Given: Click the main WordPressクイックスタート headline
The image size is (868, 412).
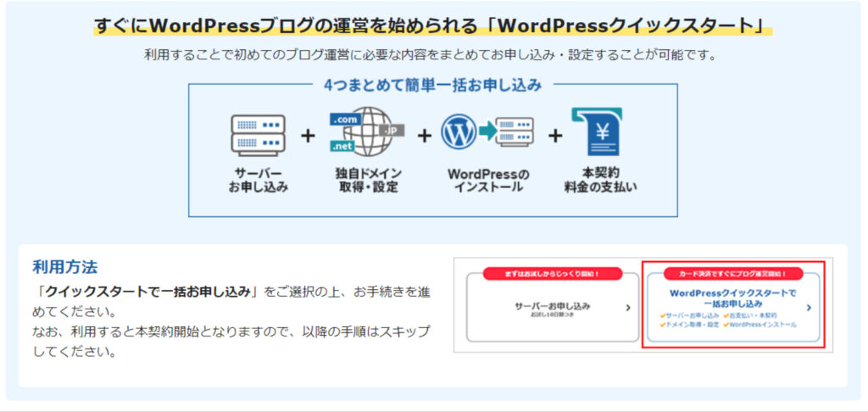Looking at the screenshot, I should [x=433, y=25].
